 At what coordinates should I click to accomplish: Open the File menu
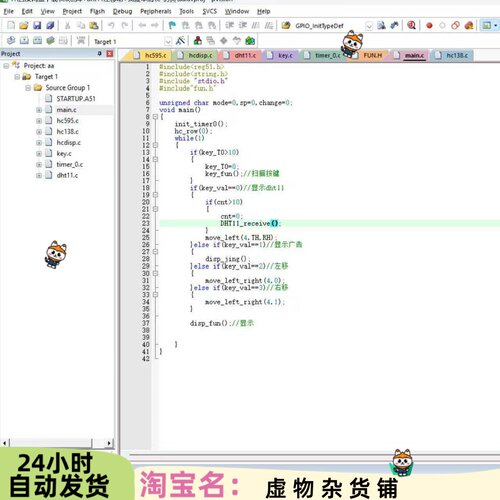click(8, 11)
